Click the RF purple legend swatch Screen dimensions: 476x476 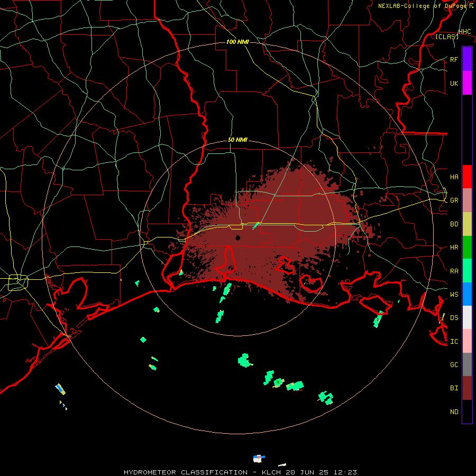(x=467, y=59)
